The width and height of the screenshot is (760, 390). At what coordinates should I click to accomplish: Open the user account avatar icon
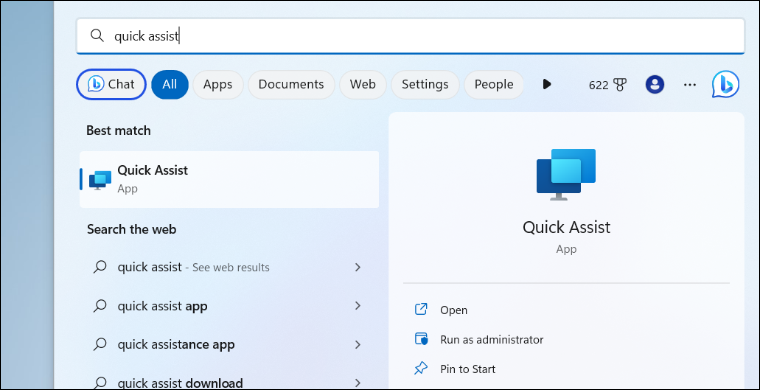(655, 85)
